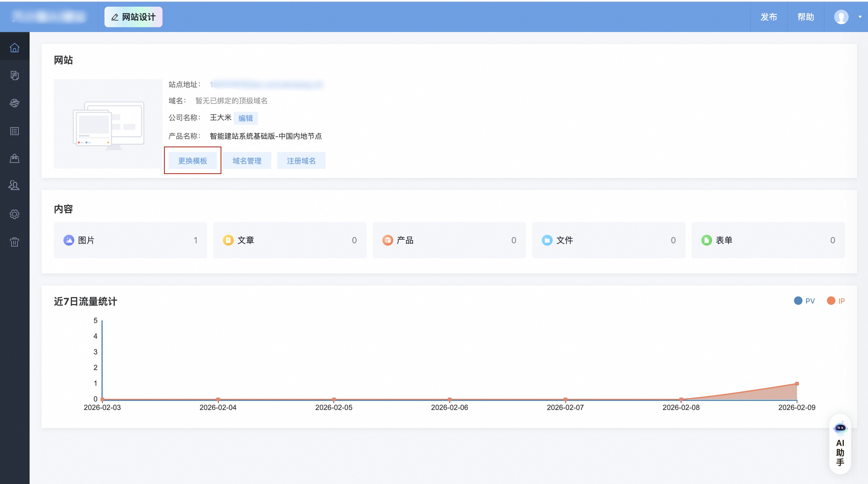
Task: Open the home dashboard sidebar icon
Action: pyautogui.click(x=14, y=47)
